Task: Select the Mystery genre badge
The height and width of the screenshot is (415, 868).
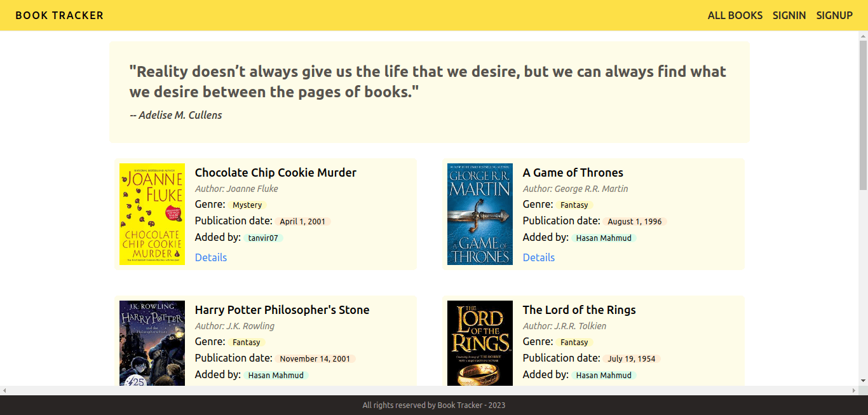Action: click(x=247, y=205)
